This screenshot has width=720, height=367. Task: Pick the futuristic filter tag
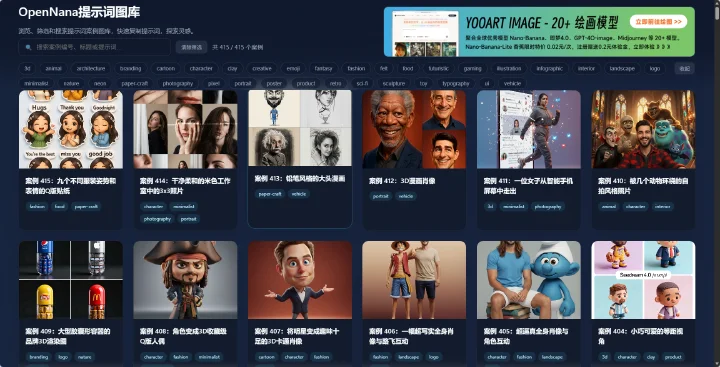point(439,68)
